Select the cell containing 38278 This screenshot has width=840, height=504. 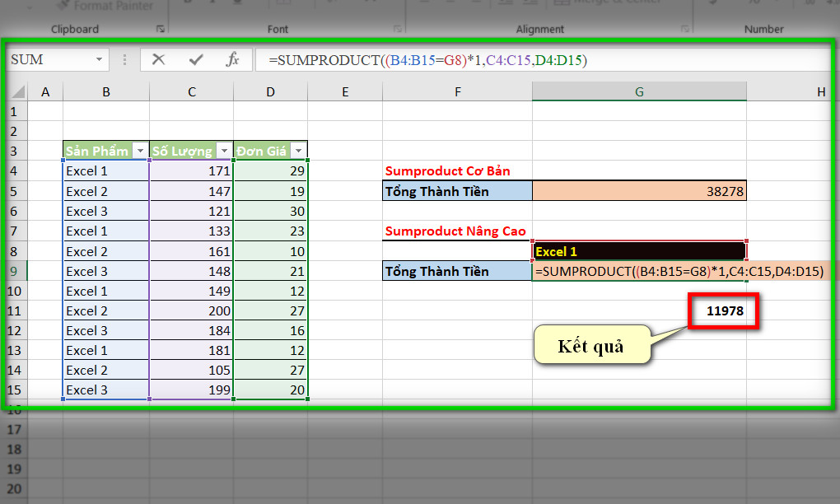point(639,191)
